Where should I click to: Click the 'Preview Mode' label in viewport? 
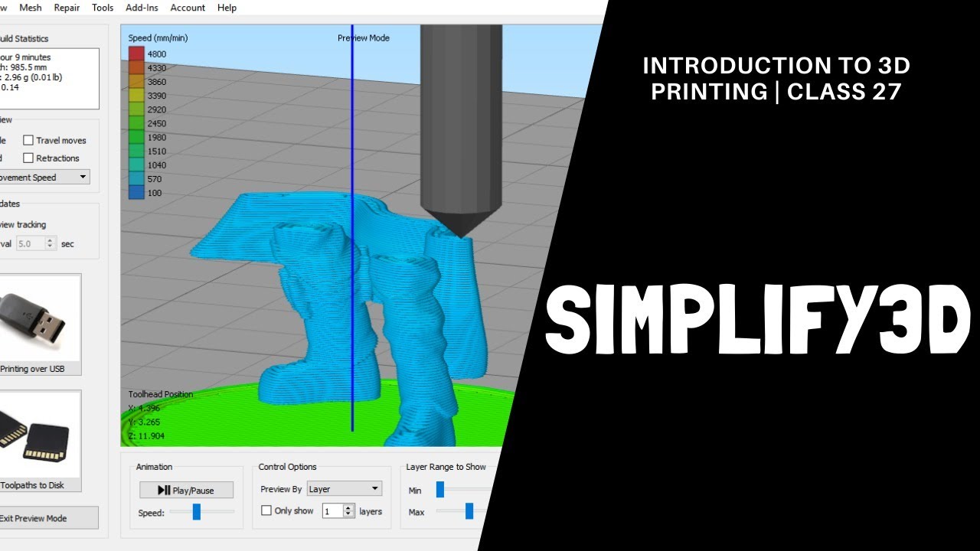[364, 37]
